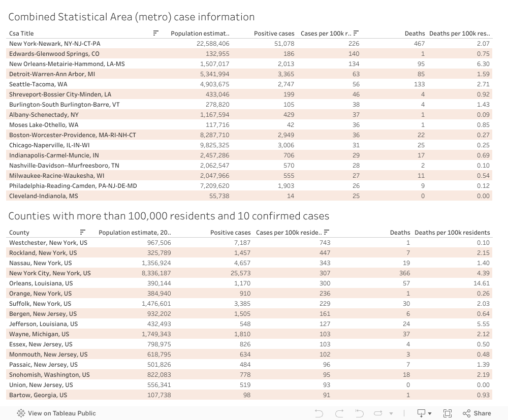508x420 pixels.
Task: Sort metro table by Cases per 100k
Action: (x=356, y=33)
